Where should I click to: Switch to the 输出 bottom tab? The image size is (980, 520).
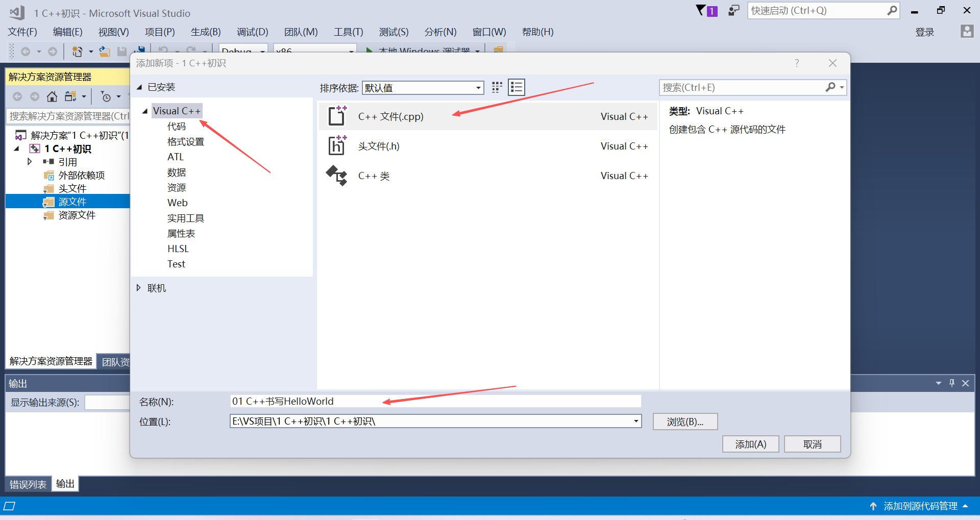point(65,484)
